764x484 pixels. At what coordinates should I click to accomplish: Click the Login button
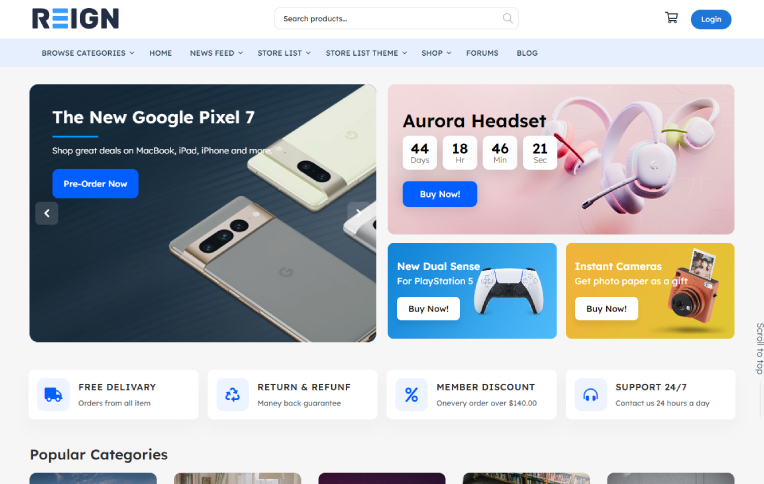(711, 19)
